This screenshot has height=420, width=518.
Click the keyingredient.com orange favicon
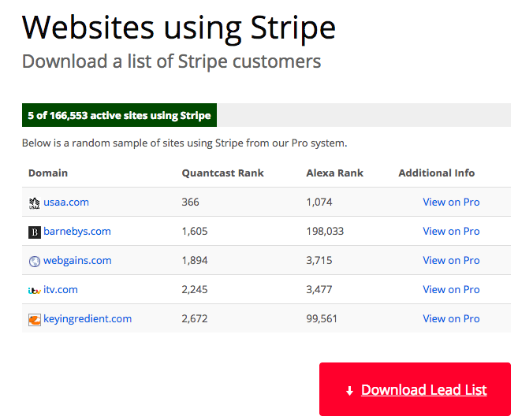click(x=35, y=320)
